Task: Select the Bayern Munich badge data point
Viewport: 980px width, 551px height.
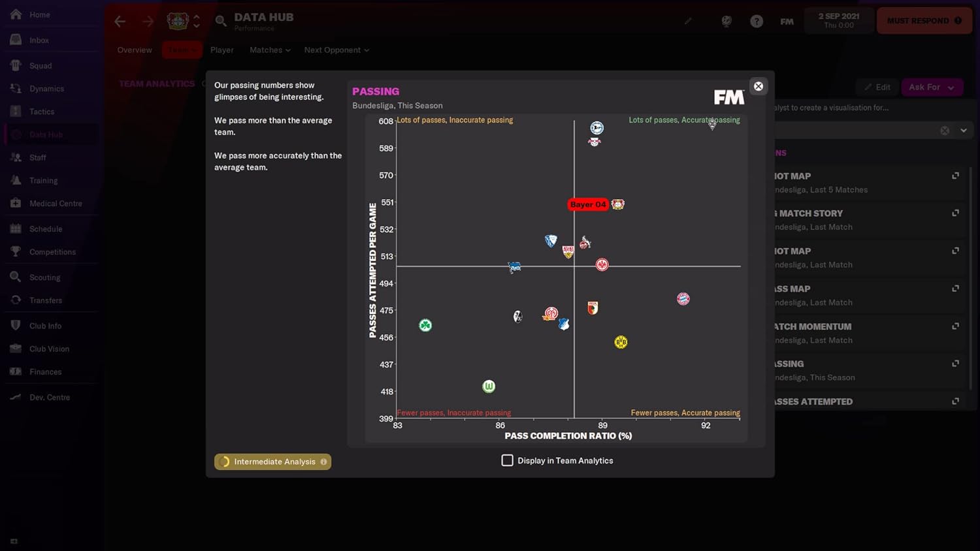Action: tap(683, 299)
